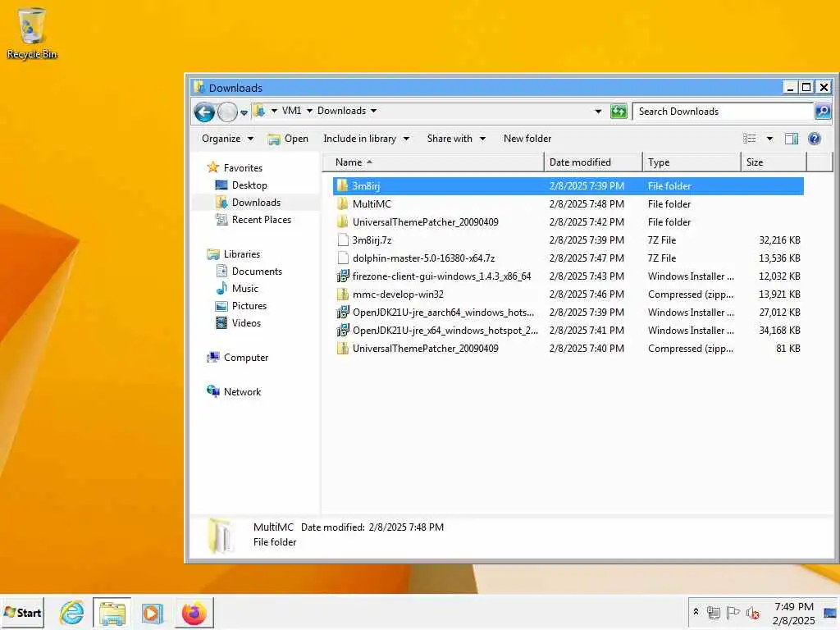This screenshot has width=840, height=630.
Task: Launch Firefox from the taskbar
Action: pyautogui.click(x=194, y=613)
